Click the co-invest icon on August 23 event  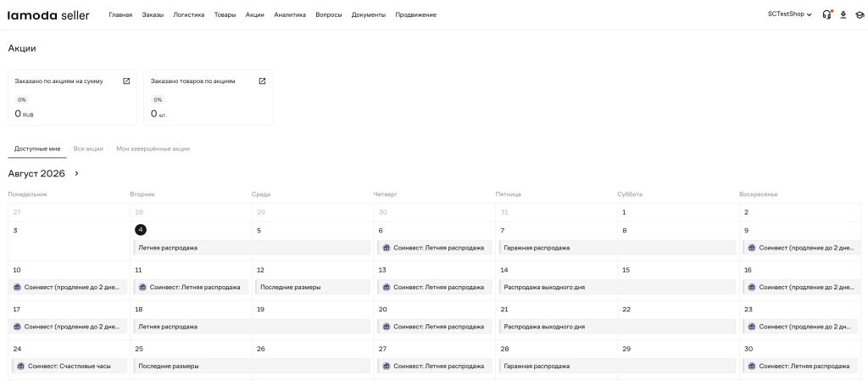752,326
